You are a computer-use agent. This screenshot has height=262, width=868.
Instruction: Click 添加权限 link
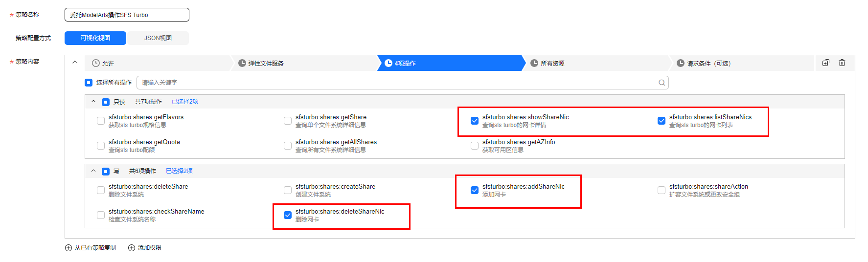tap(149, 248)
